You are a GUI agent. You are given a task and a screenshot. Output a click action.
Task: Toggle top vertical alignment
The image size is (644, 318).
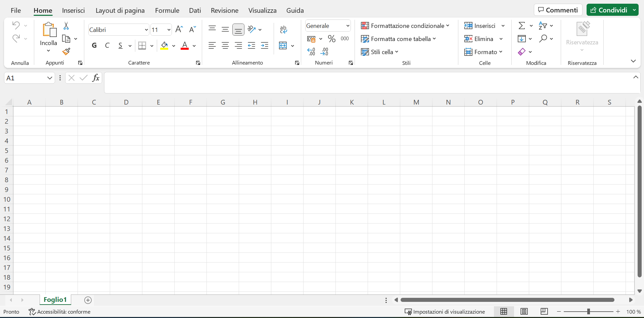212,29
